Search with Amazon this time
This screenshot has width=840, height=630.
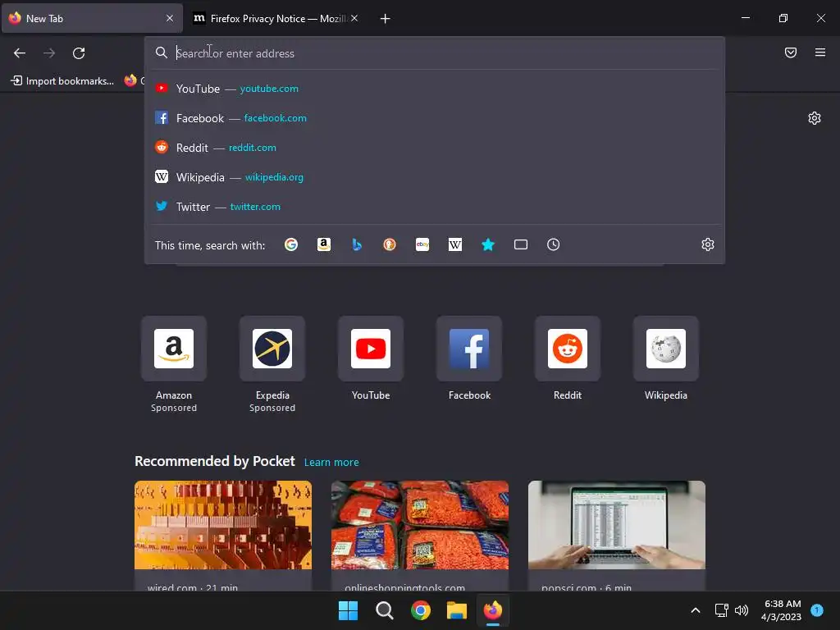pos(323,244)
